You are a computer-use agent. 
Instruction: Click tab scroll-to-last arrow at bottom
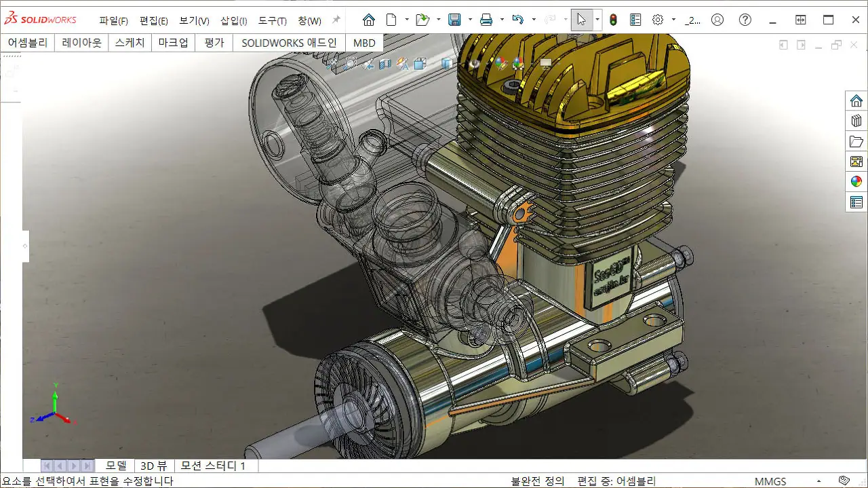point(87,466)
